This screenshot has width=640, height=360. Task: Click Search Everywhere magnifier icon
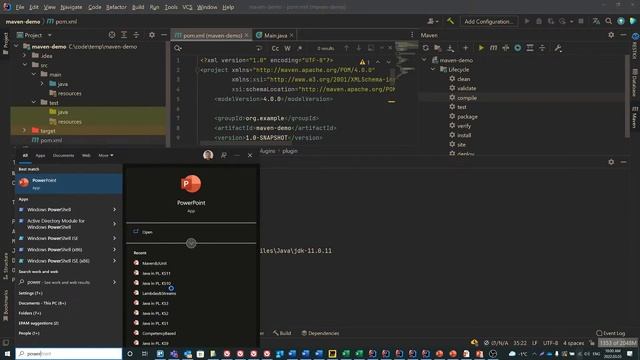coord(609,21)
